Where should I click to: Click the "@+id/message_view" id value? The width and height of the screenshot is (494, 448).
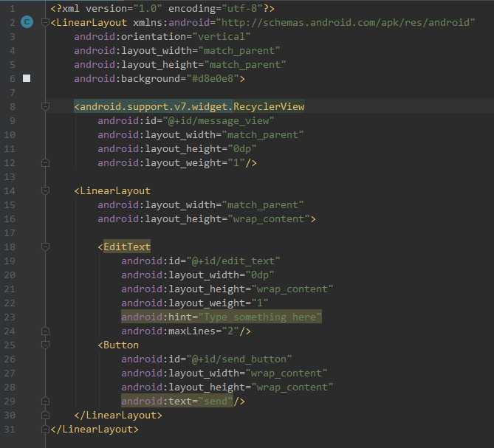pos(219,120)
